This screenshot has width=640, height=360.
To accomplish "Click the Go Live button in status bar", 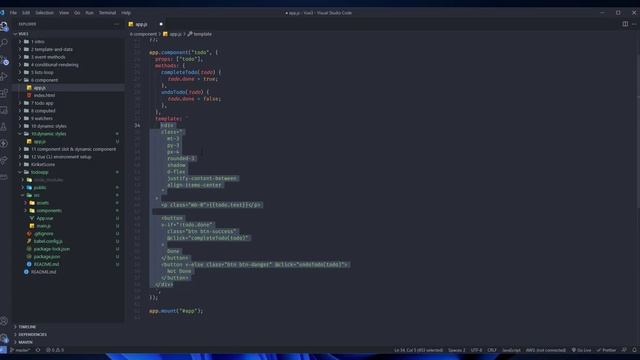I will point(581,350).
